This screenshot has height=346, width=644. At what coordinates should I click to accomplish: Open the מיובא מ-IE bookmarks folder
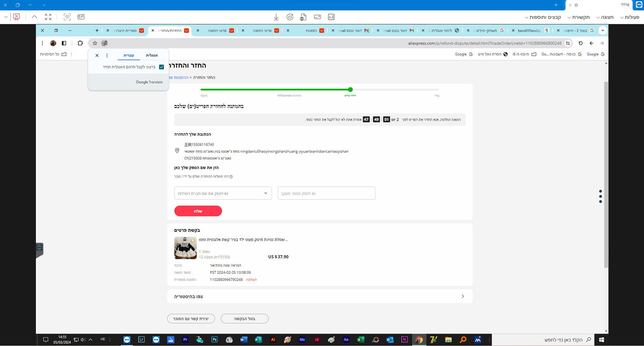click(524, 54)
